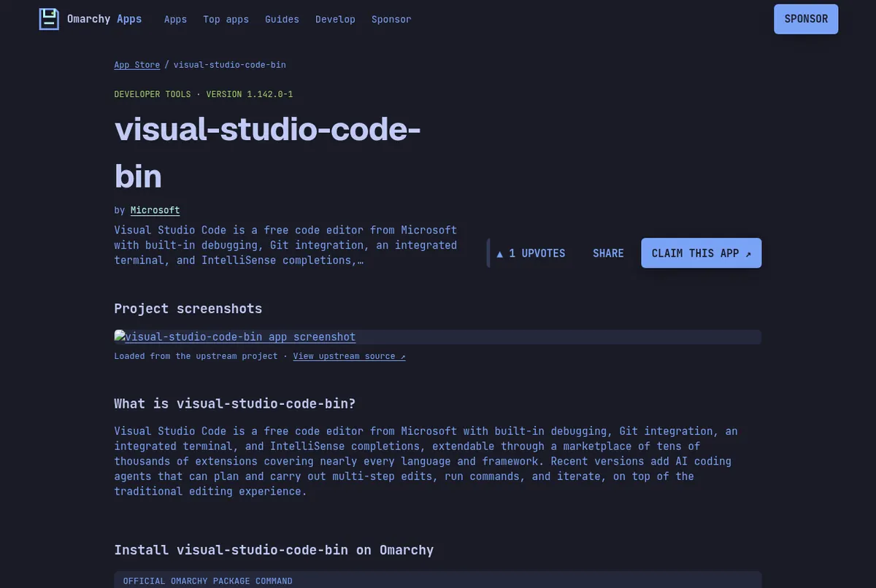Click the CLAIM THIS APP button
The width and height of the screenshot is (876, 588).
pyautogui.click(x=702, y=253)
